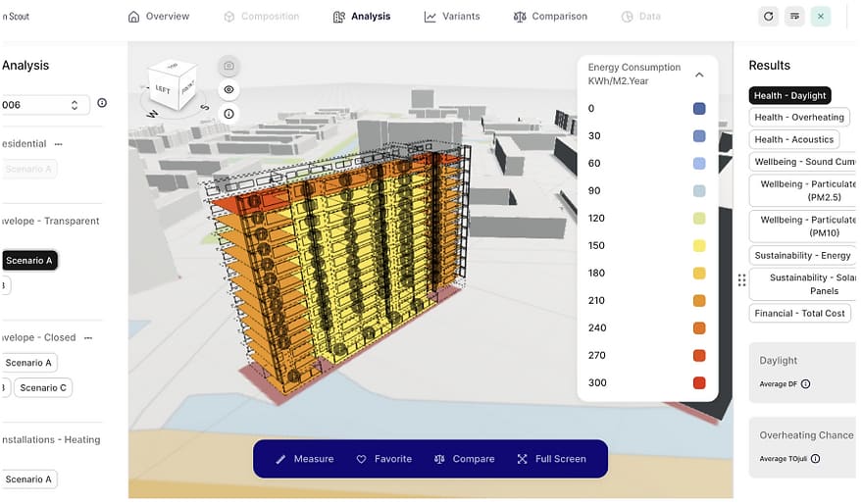The width and height of the screenshot is (861, 504).
Task: Select Scenario A under Envelope - Closed
Action: [28, 363]
